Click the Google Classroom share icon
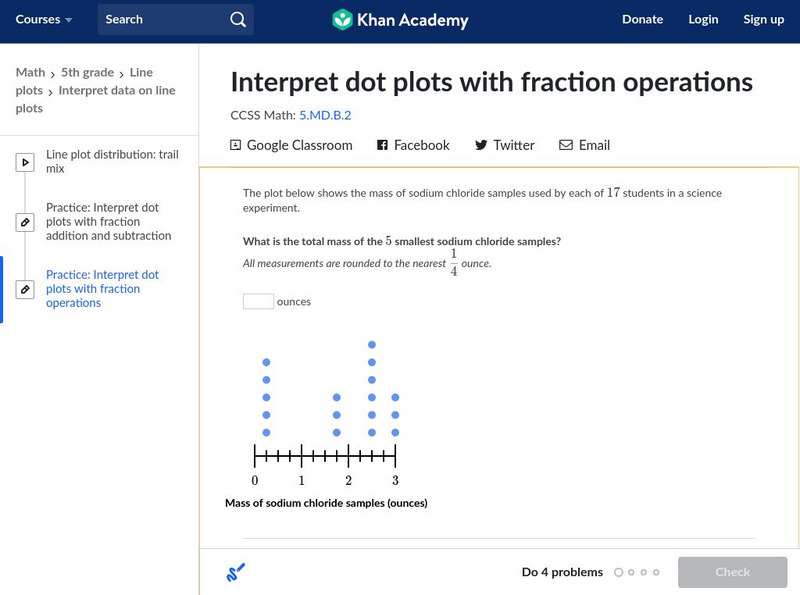Viewport: 800px width, 595px height. click(236, 145)
